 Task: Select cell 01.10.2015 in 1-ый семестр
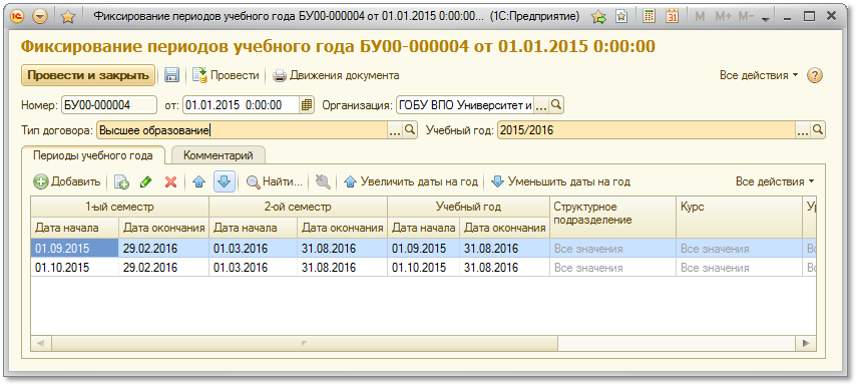pos(74,268)
